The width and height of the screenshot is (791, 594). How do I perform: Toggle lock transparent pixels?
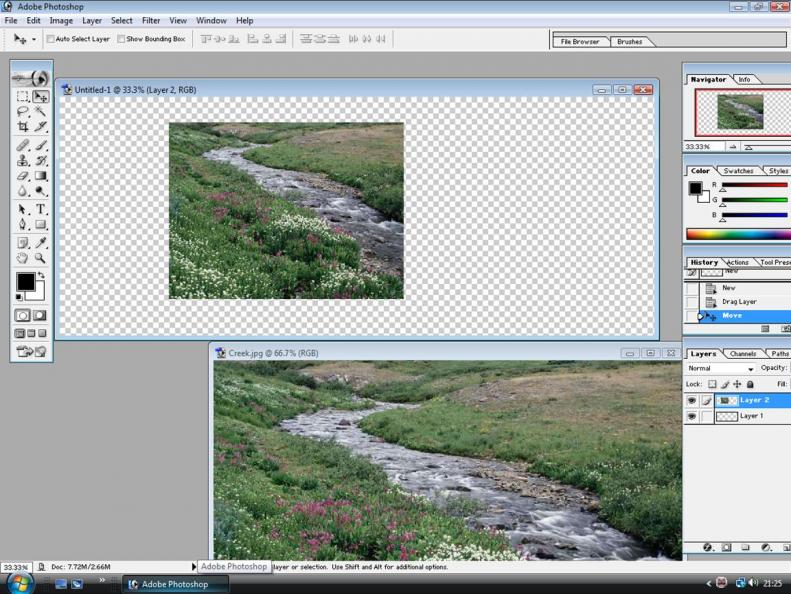point(712,384)
